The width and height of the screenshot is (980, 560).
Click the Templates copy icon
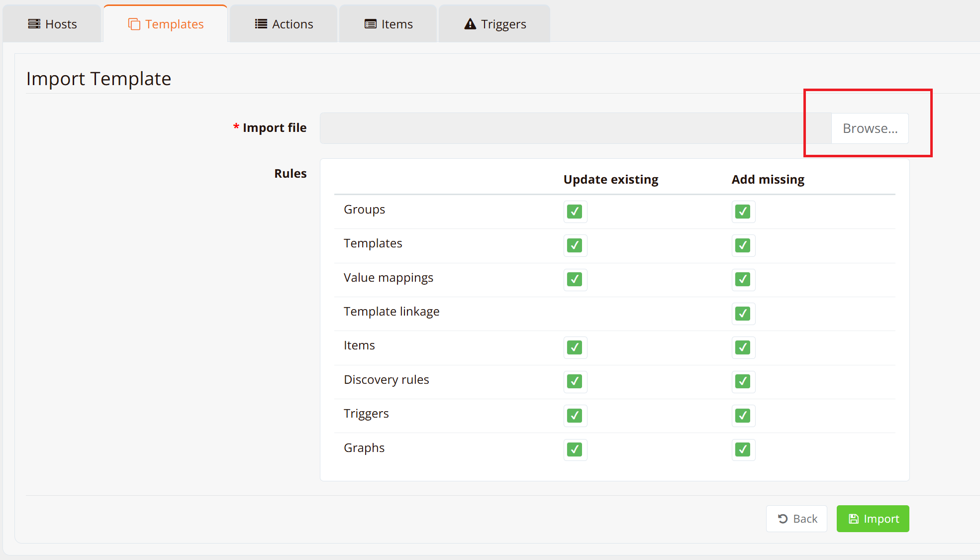[134, 24]
